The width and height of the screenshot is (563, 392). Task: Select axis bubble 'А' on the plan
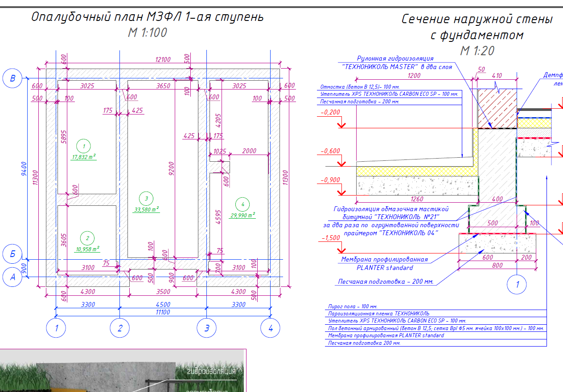[x=12, y=277]
